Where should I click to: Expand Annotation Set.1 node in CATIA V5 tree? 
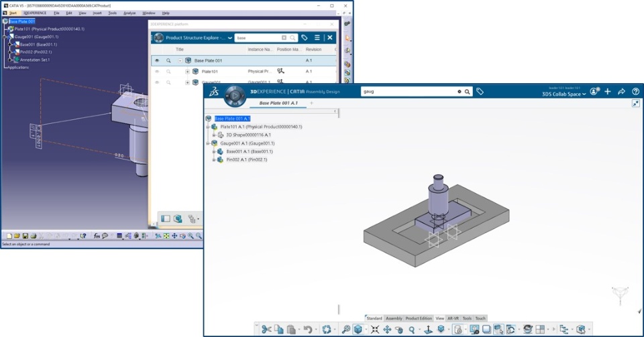tap(10, 60)
